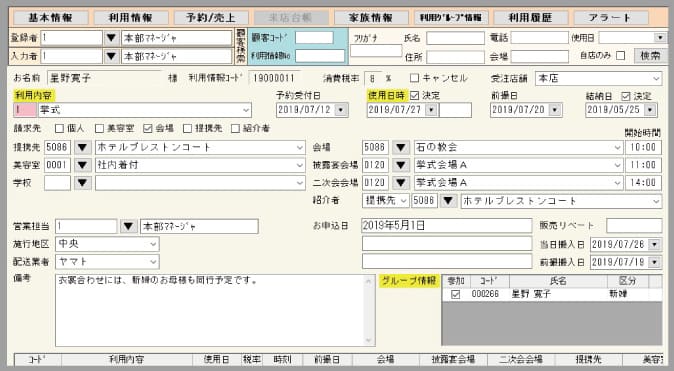Check the 提携先 billing checkbox
This screenshot has width=674, height=371.
tap(187, 129)
